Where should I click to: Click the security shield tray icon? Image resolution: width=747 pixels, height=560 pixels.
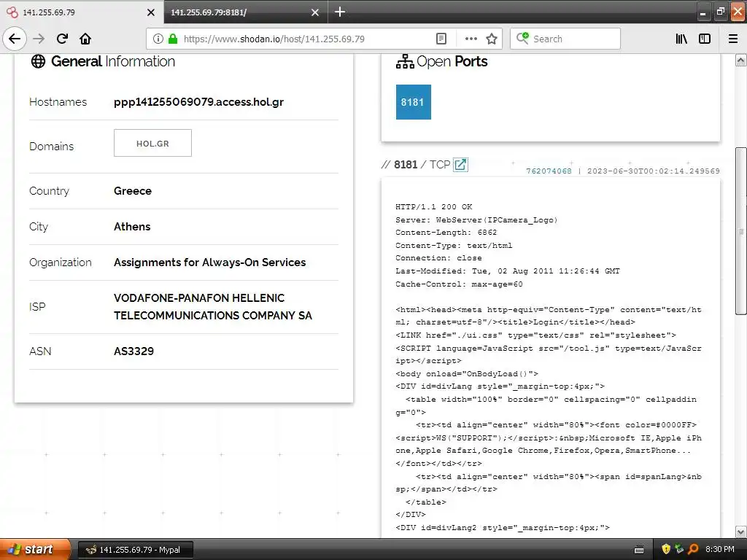click(665, 549)
